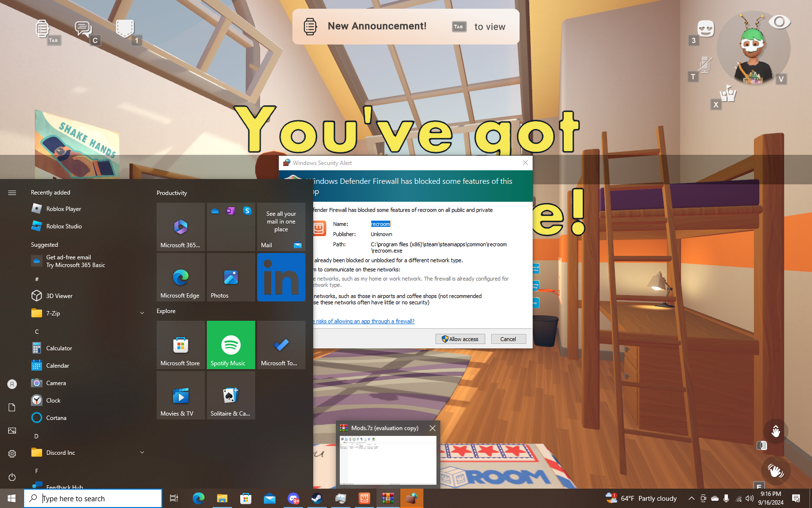Open the Rec Room chat bubble icon
Screen dimensions: 812x508
pos(83,29)
